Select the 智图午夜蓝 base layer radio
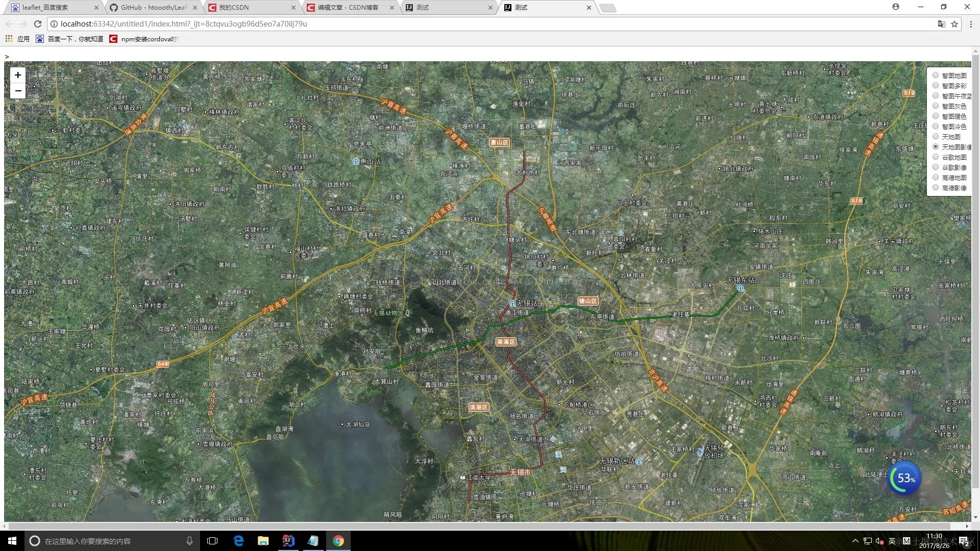This screenshot has height=551, width=980. tap(936, 96)
